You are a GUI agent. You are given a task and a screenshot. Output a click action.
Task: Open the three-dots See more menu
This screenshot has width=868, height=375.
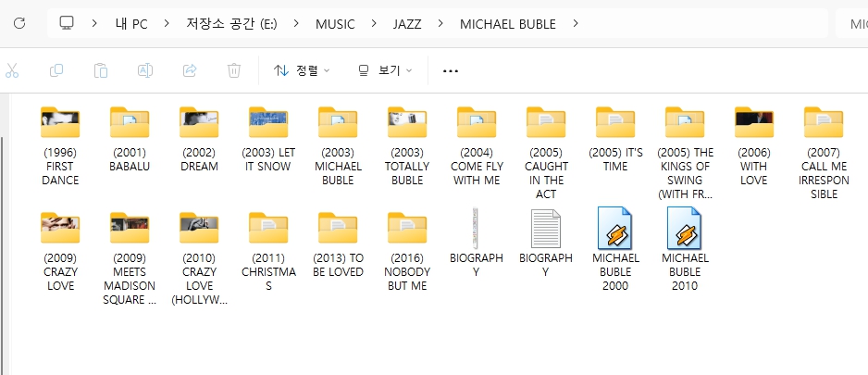click(451, 71)
